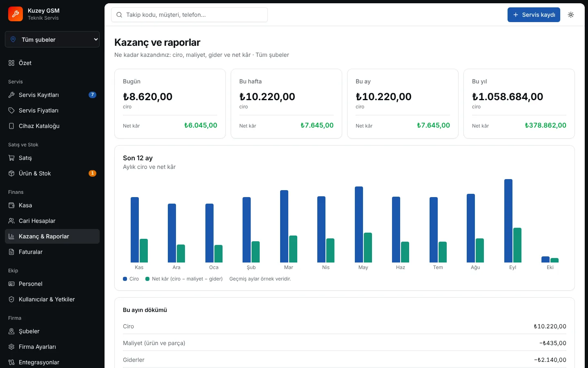The height and width of the screenshot is (368, 588).
Task: Click the blue Ciro legend swatch
Action: 125,279
